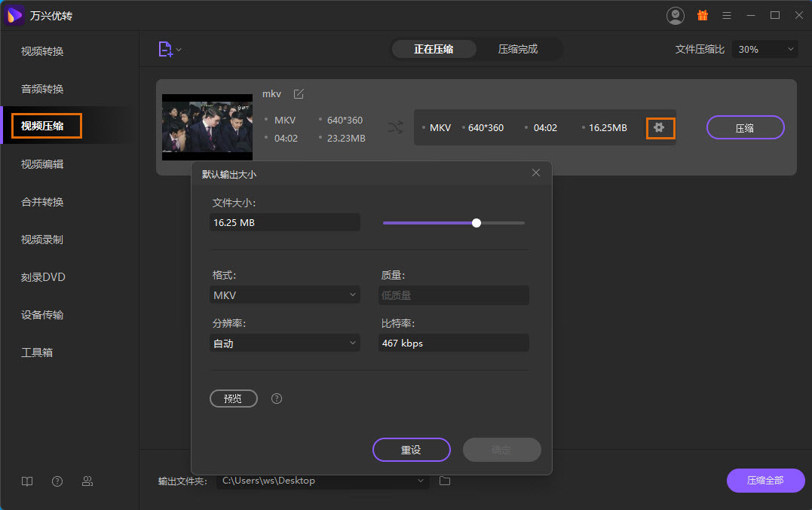The height and width of the screenshot is (510, 812).
Task: Click the file size slider handle
Action: [476, 223]
